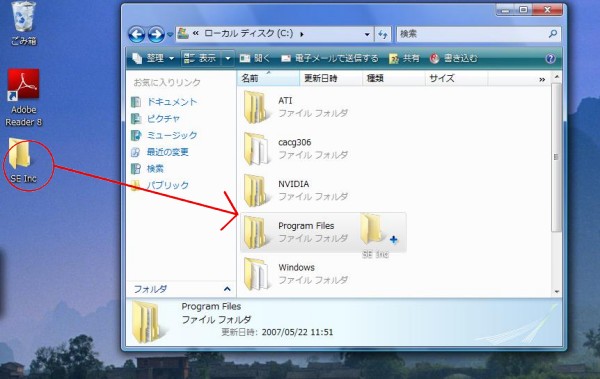
Task: Click the 書き込む burn toolbar button
Action: pyautogui.click(x=454, y=58)
